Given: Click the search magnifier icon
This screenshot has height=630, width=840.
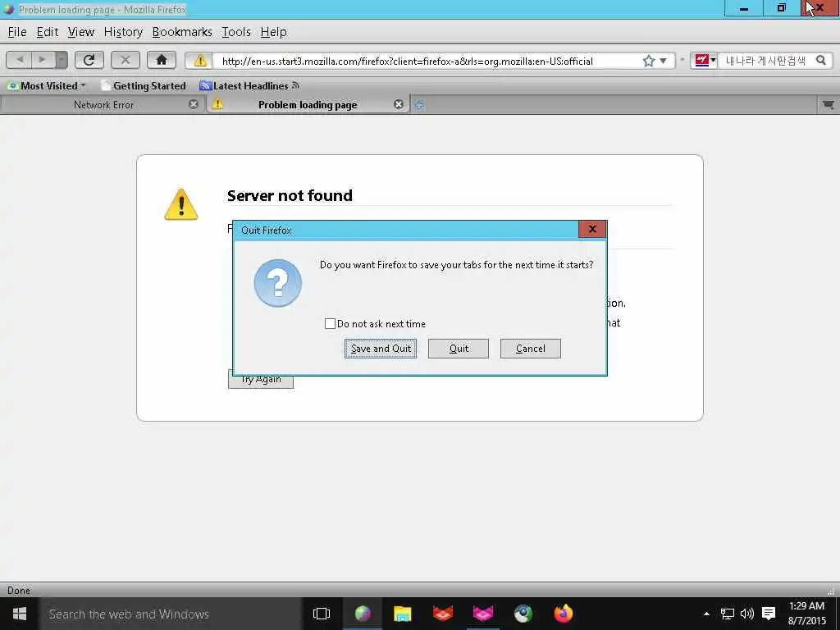Looking at the screenshot, I should coord(820,61).
